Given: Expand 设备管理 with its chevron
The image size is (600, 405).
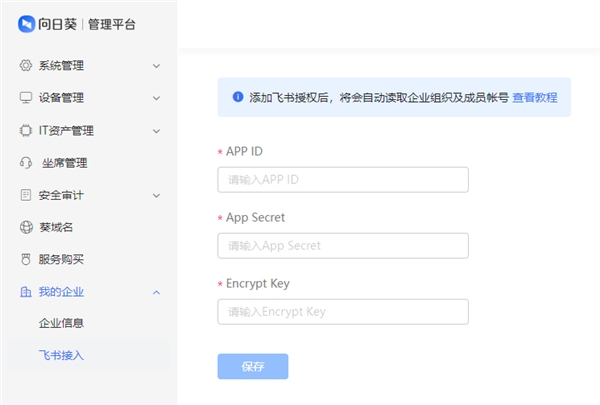Looking at the screenshot, I should point(156,98).
